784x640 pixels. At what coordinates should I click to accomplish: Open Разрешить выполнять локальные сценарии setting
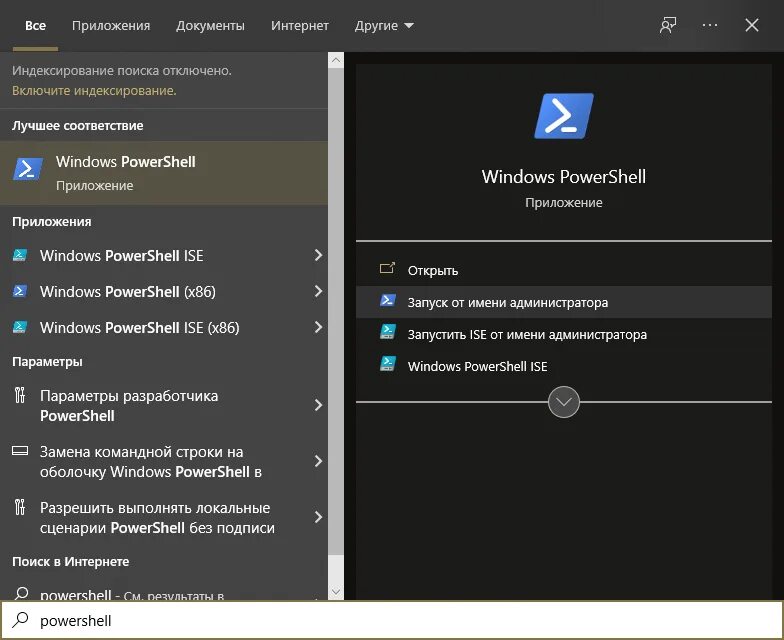click(164, 518)
